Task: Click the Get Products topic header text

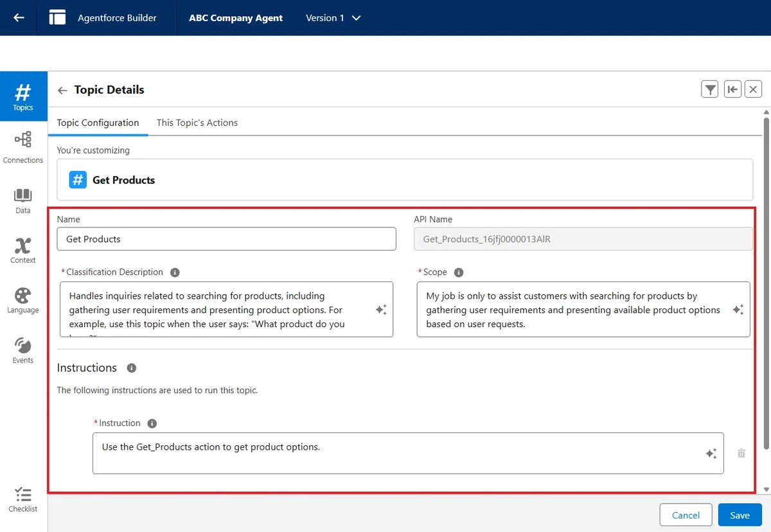Action: 124,180
